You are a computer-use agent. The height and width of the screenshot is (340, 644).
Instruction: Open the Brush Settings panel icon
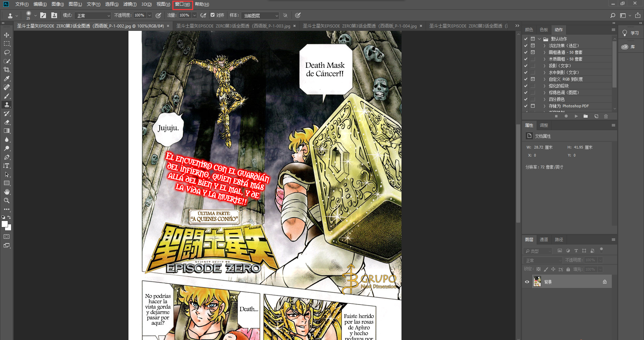(x=43, y=15)
